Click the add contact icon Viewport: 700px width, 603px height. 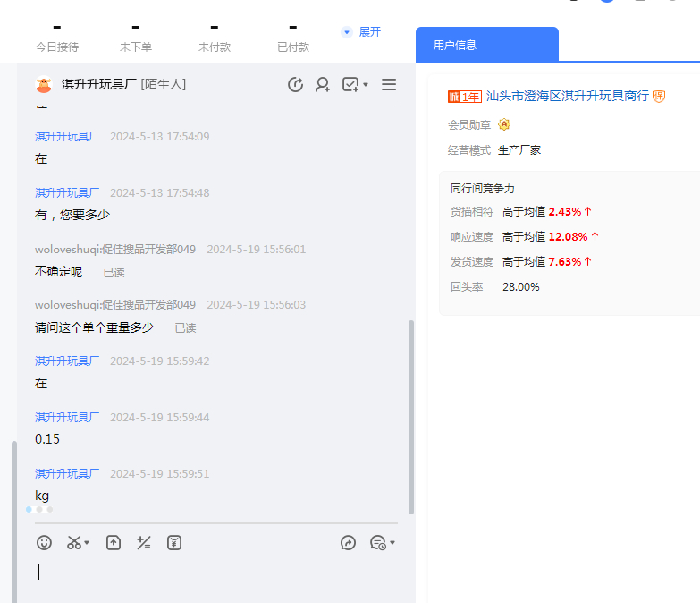[323, 85]
